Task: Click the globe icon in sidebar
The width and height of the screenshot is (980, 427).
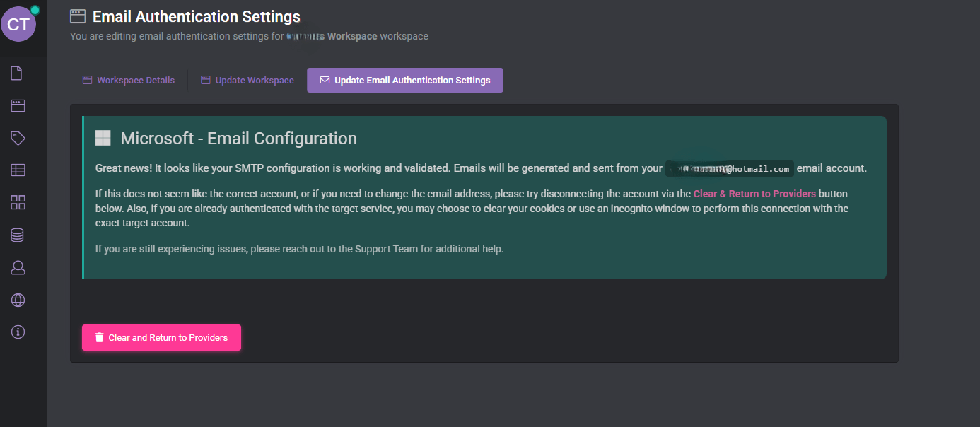Action: pos(18,300)
